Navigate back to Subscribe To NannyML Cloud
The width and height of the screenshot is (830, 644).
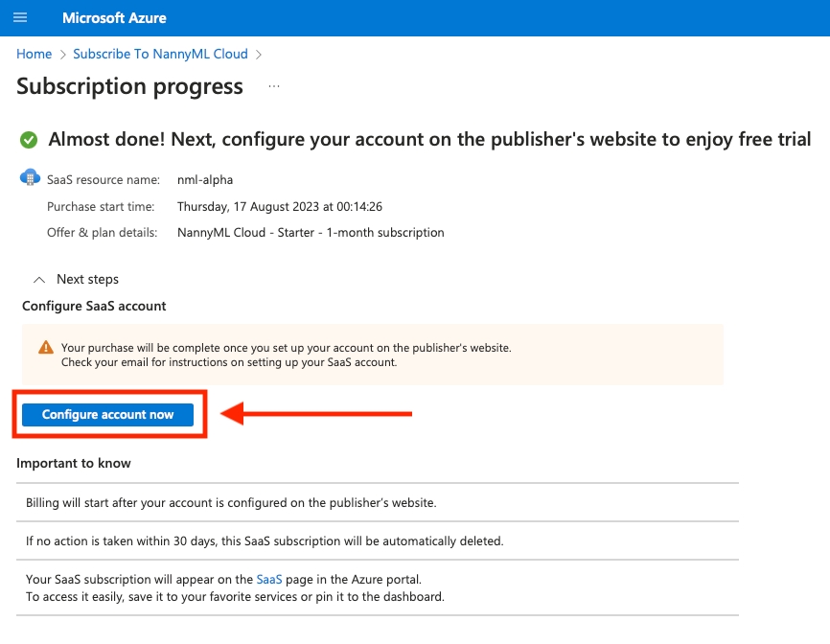(x=160, y=55)
